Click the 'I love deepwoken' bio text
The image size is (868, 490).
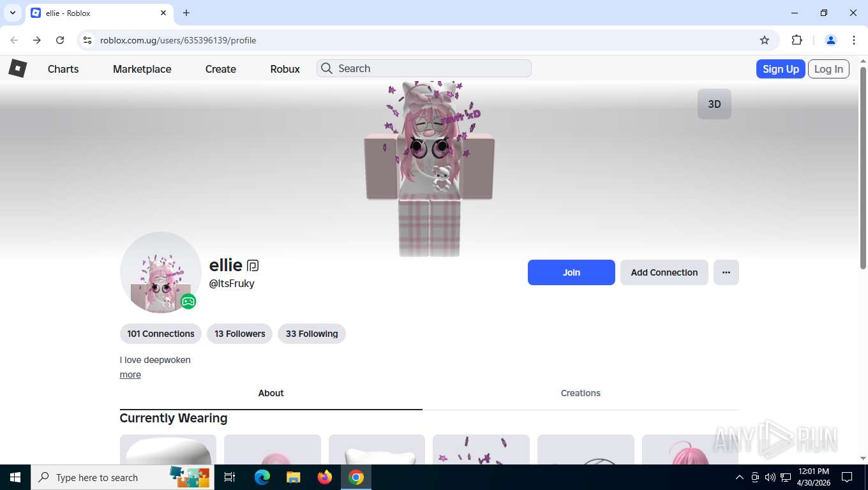tap(155, 360)
